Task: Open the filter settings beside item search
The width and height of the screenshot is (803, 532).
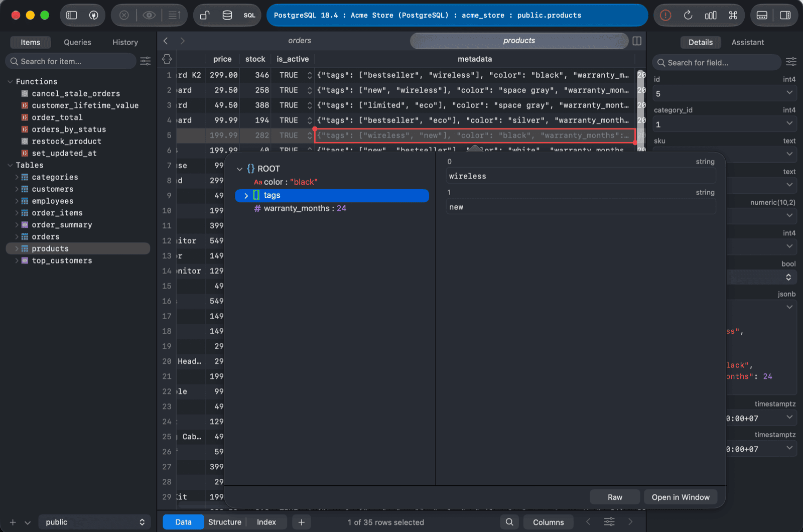Action: click(x=145, y=61)
